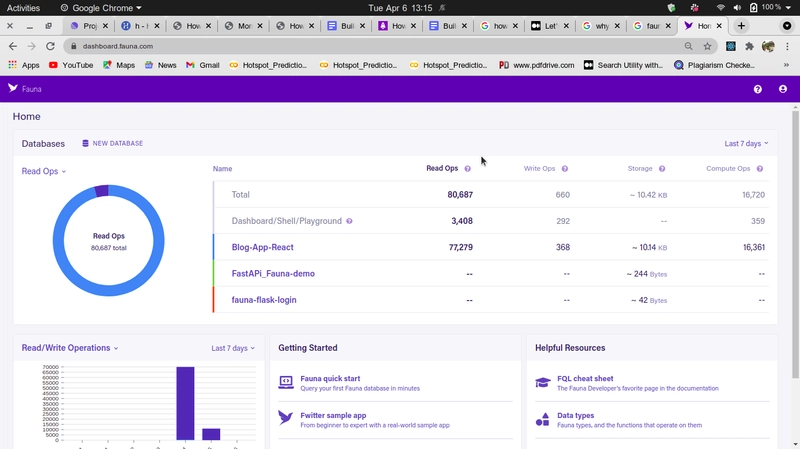Click the Wi-Fi icon in the top bar
The image size is (800, 449).
click(720, 8)
